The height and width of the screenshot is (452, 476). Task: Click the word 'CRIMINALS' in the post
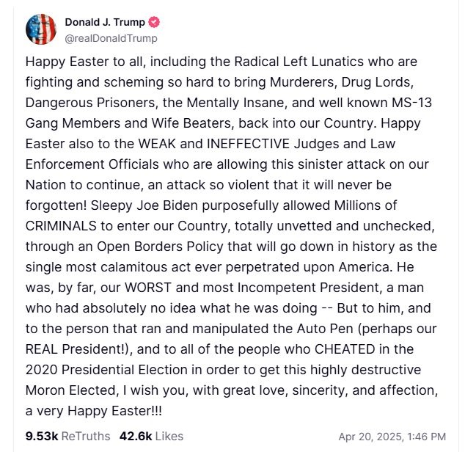pos(61,226)
